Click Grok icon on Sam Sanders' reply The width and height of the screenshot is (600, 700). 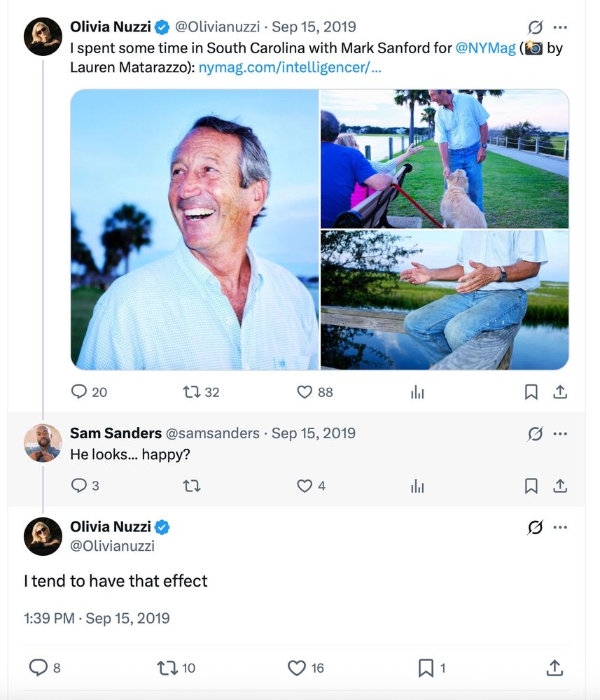pyautogui.click(x=535, y=434)
